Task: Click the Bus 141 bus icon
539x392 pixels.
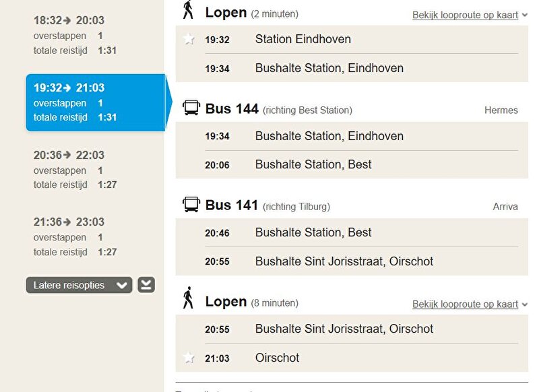Action: click(x=191, y=204)
